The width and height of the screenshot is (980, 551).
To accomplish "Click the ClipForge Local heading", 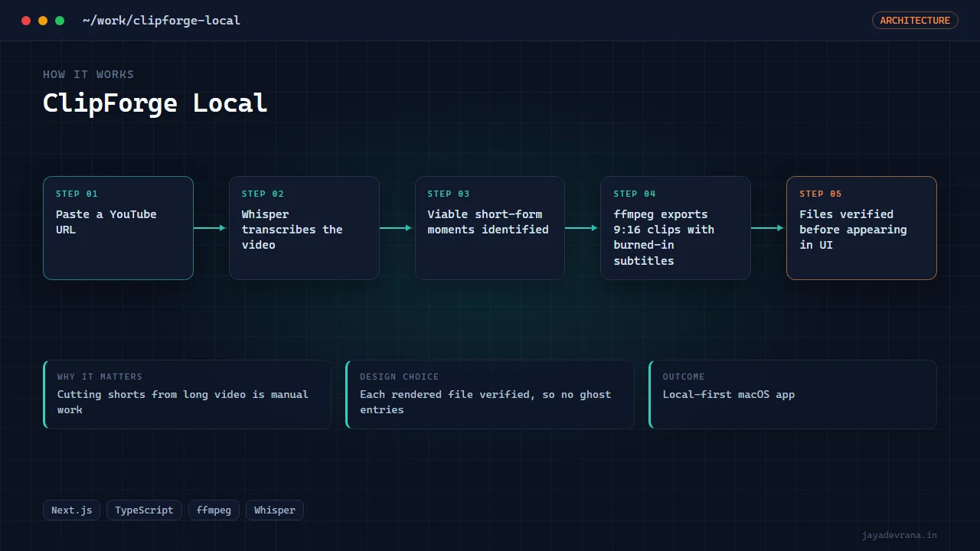I will click(x=155, y=103).
